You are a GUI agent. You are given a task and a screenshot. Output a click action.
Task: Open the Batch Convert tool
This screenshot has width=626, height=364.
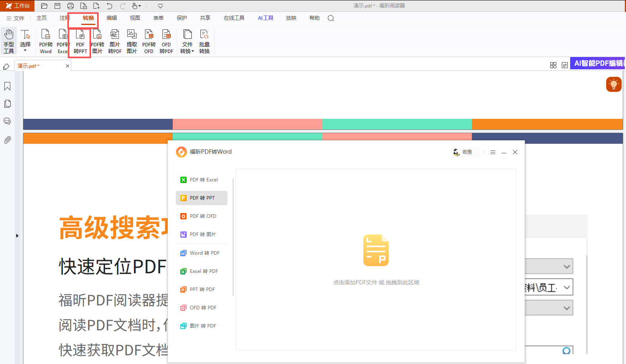pyautogui.click(x=204, y=41)
